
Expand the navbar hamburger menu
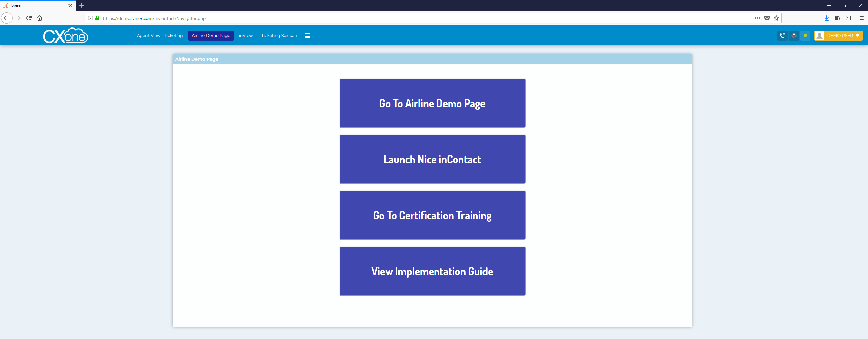[308, 36]
